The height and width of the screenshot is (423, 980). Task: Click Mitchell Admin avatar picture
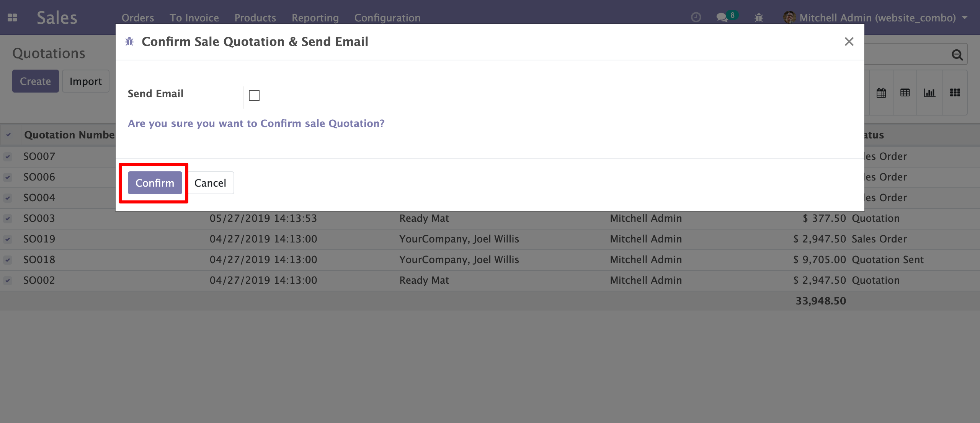point(789,17)
